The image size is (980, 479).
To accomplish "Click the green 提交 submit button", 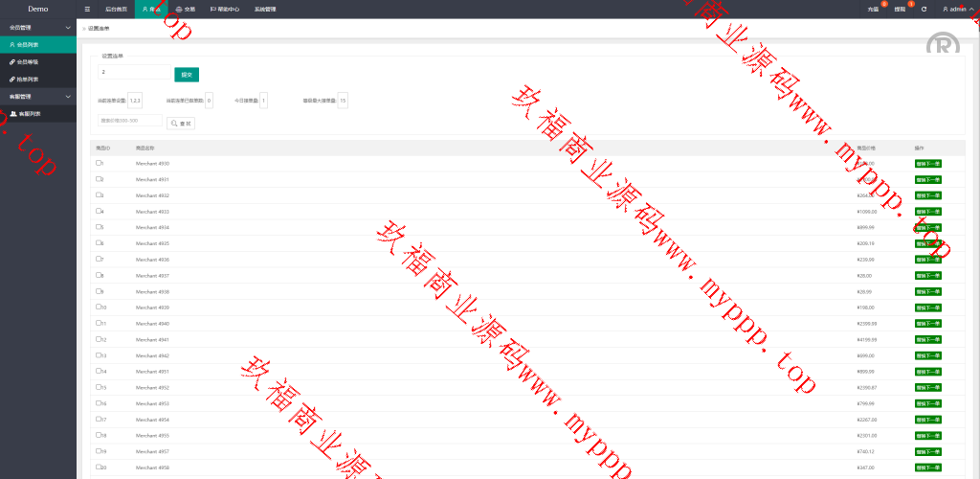I will click(x=187, y=74).
